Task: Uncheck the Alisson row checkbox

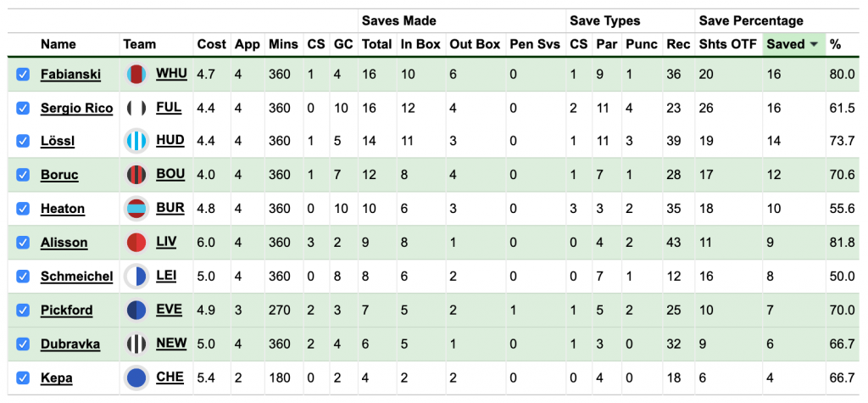Action: coord(23,243)
